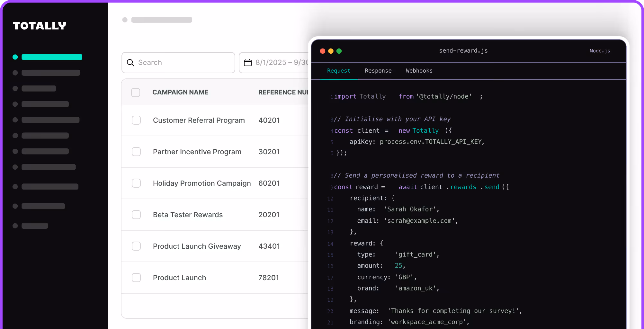
Task: Click the 'Initialise with your API key' comment
Action: coord(392,119)
